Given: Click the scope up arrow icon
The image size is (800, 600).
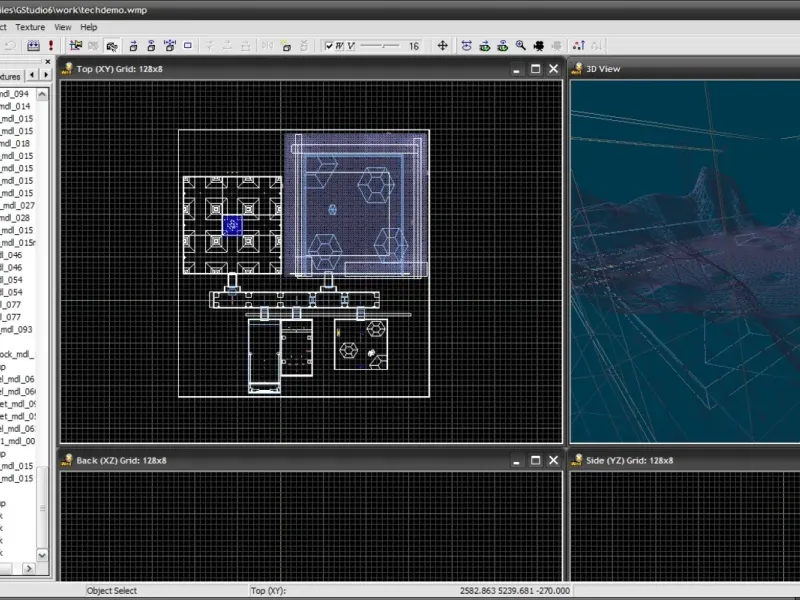Looking at the screenshot, I should (579, 46).
